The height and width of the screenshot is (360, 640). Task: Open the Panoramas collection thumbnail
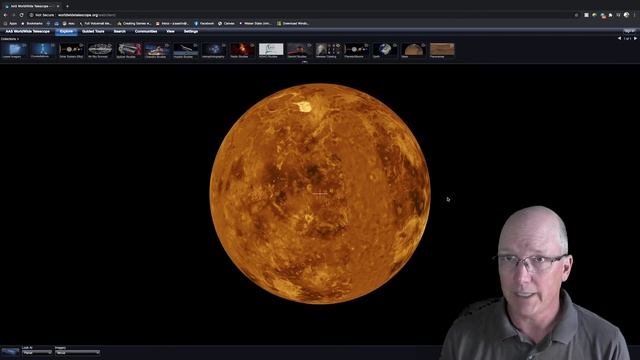point(442,50)
